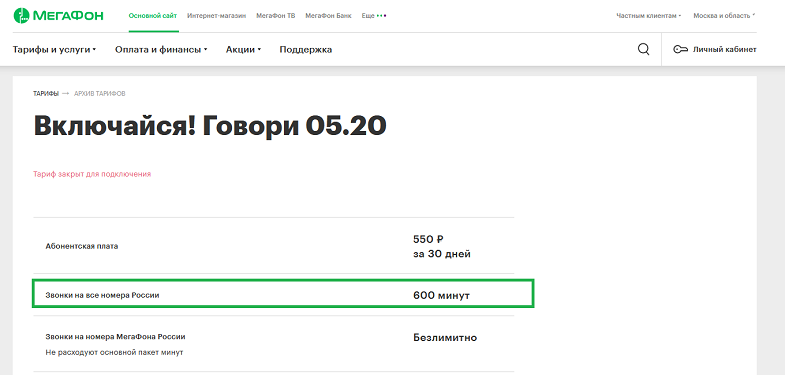Open the search magnifier icon
Screen dimensions: 785x375
tap(643, 49)
